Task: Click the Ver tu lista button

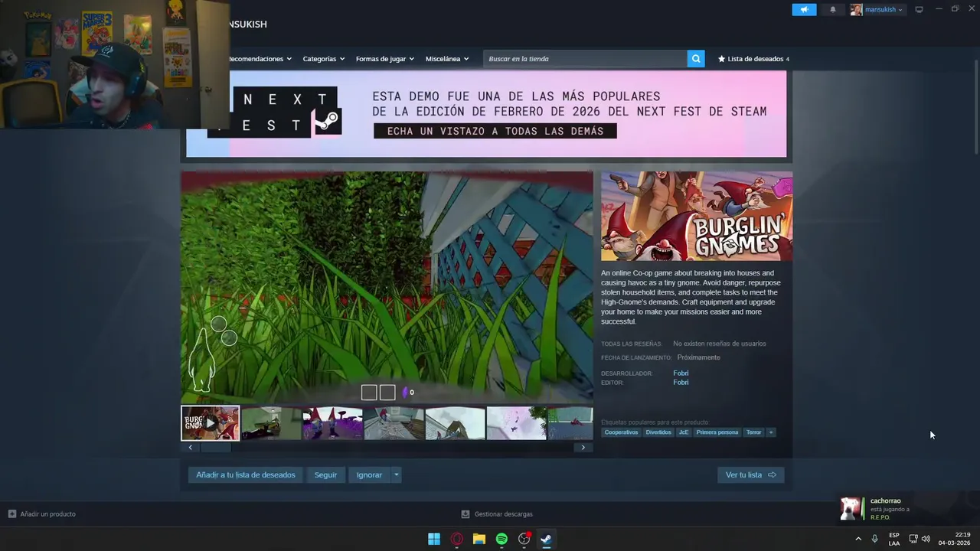Action: pos(750,475)
